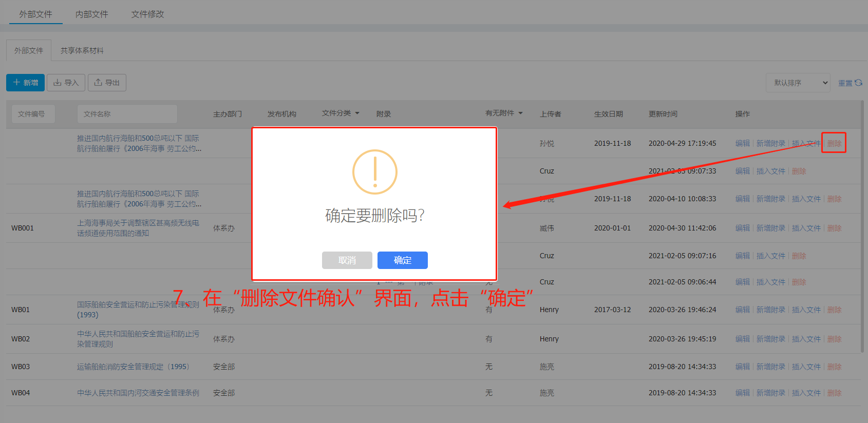Click 编辑 in the WB03 row
The image size is (868, 423).
click(x=742, y=367)
